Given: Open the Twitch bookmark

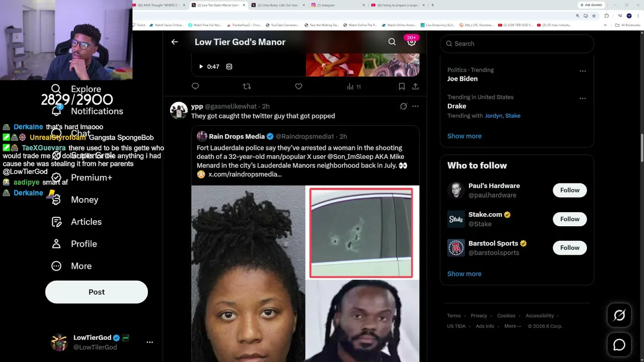Looking at the screenshot, I should [x=139, y=25].
